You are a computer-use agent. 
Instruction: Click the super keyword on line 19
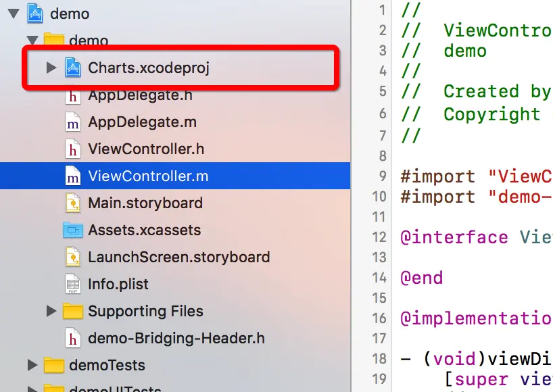tap(481, 380)
